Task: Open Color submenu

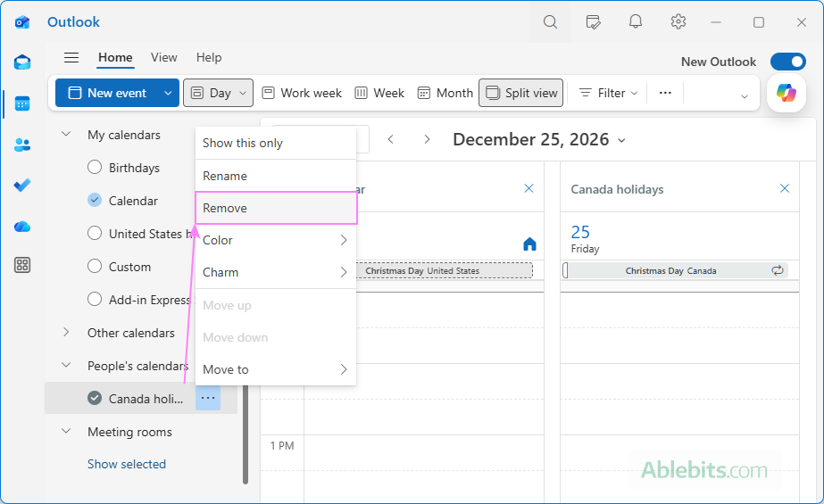Action: pyautogui.click(x=276, y=240)
